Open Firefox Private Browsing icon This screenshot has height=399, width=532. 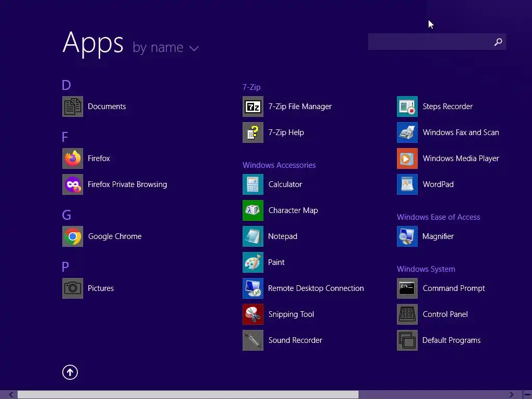(73, 184)
